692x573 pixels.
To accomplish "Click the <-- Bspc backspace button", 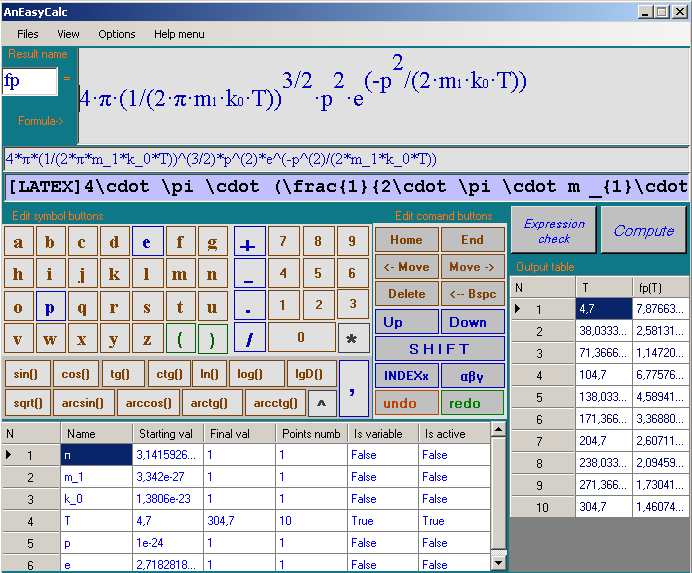I will point(472,294).
